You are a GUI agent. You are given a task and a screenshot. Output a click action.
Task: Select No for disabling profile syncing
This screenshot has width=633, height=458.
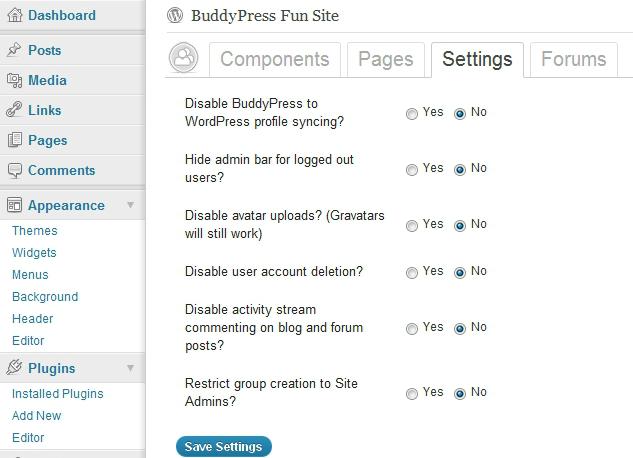(x=460, y=114)
